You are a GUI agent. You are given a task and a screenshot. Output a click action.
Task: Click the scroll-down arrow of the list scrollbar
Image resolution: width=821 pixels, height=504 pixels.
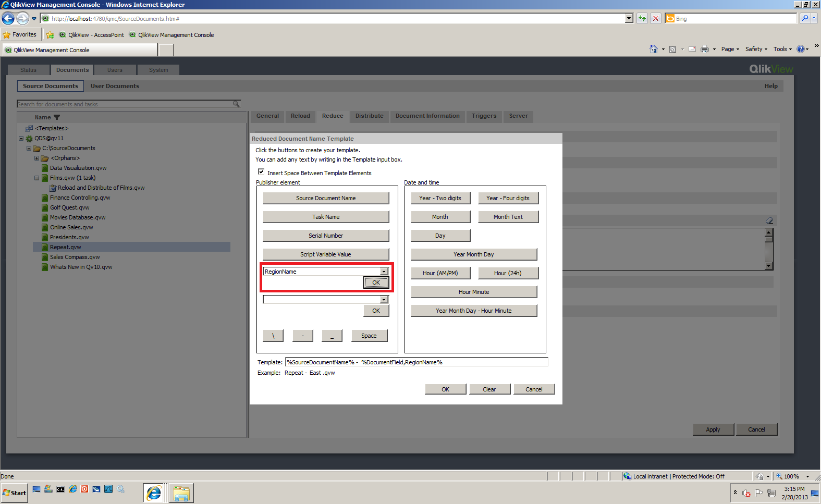pyautogui.click(x=768, y=266)
